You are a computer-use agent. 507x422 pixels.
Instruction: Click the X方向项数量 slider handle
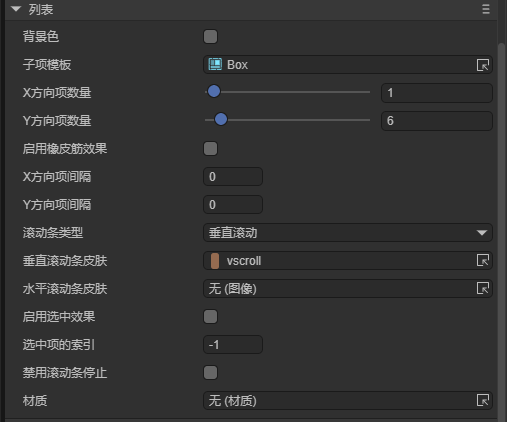(214, 91)
